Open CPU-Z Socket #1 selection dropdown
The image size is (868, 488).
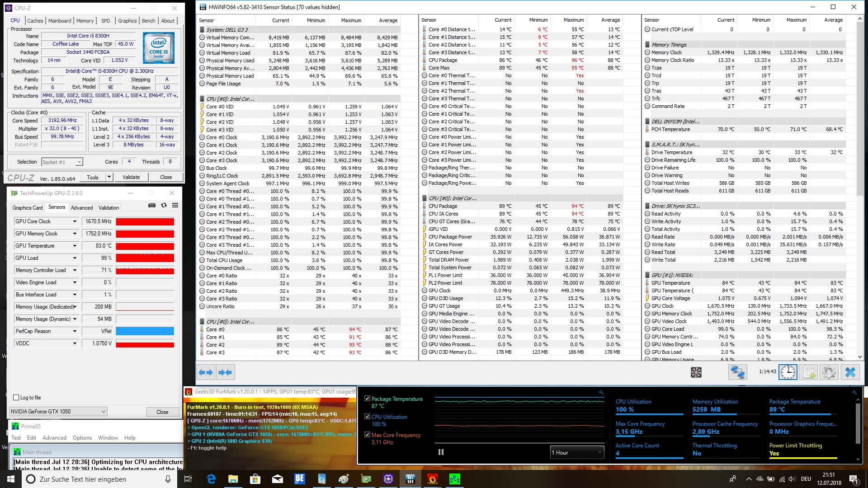(62, 162)
